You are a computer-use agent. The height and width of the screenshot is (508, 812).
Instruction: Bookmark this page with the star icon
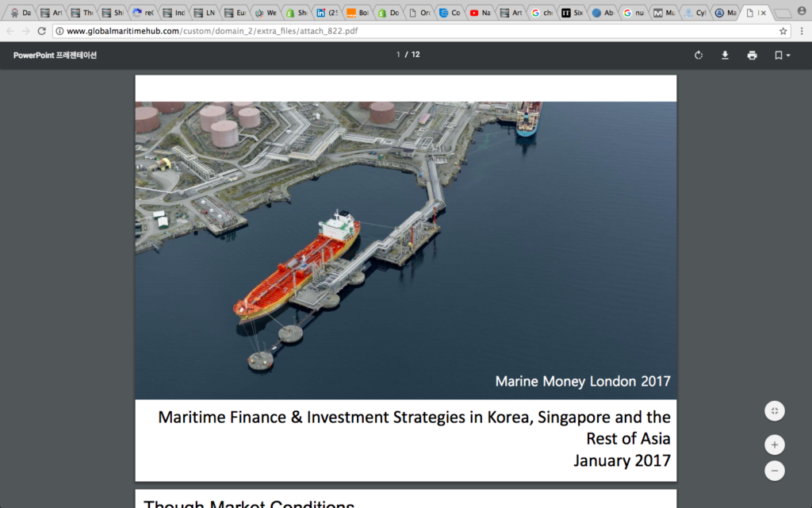pos(782,30)
